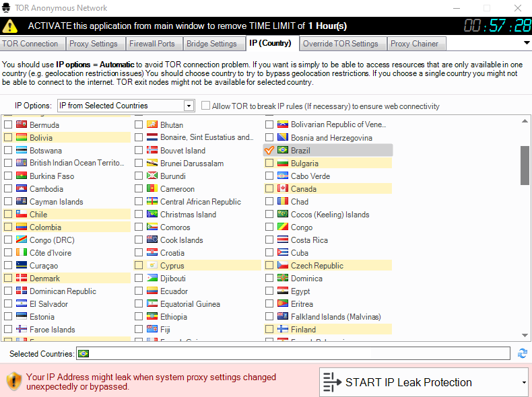
Task: Click the Cameroon flag icon
Action: (152, 189)
